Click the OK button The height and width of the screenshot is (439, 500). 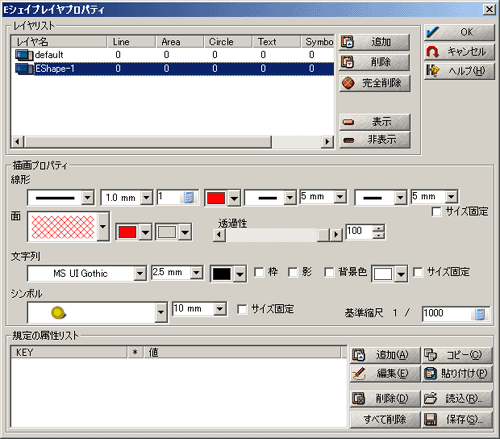coord(459,32)
